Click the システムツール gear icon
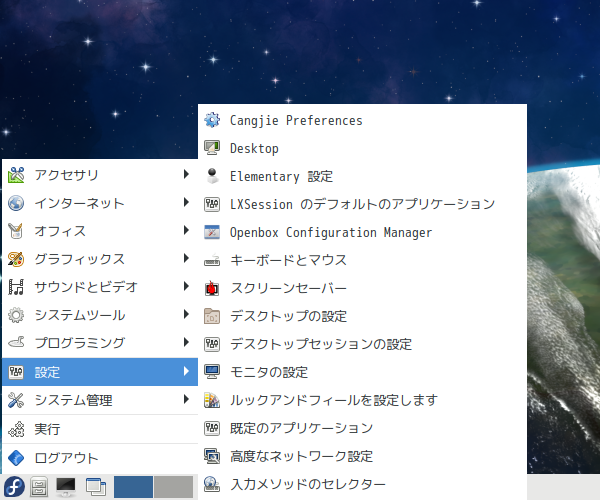 coord(16,315)
